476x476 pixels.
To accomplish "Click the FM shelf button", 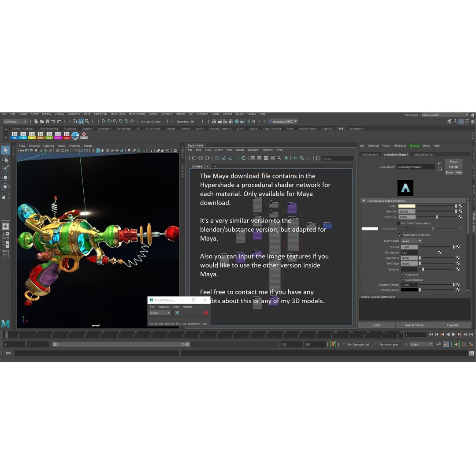I will click(x=15, y=135).
